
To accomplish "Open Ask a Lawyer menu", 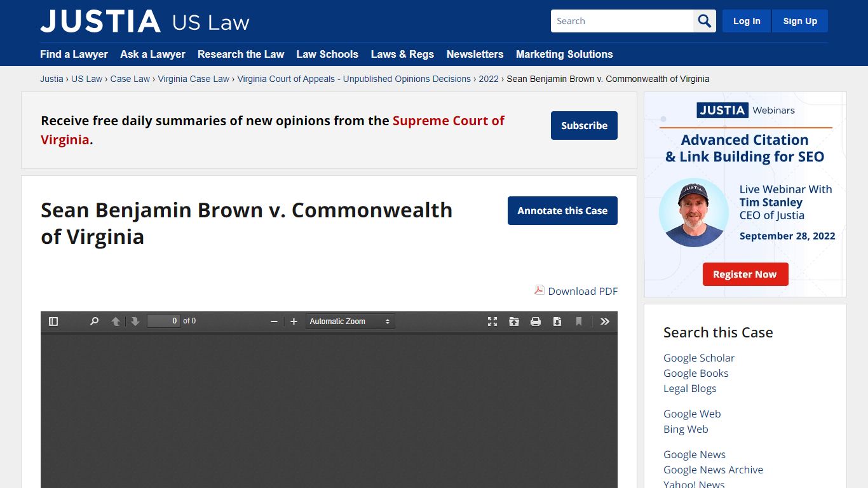I will [x=153, y=54].
